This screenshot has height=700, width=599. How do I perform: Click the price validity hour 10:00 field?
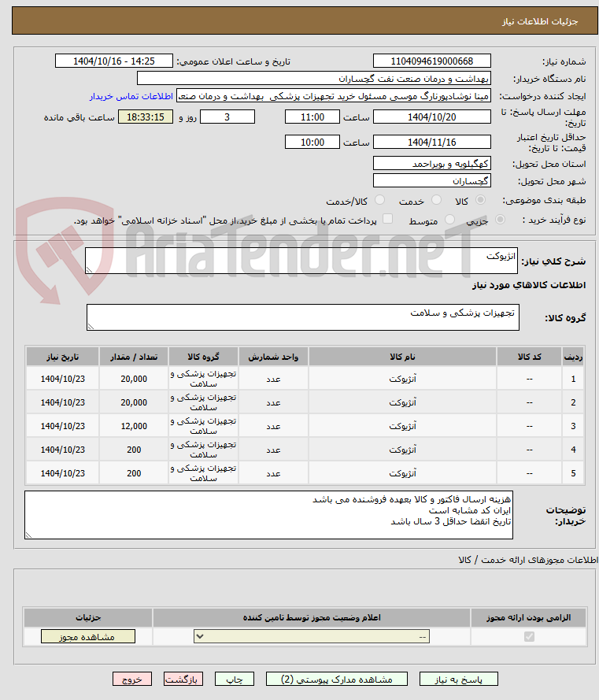pyautogui.click(x=312, y=143)
